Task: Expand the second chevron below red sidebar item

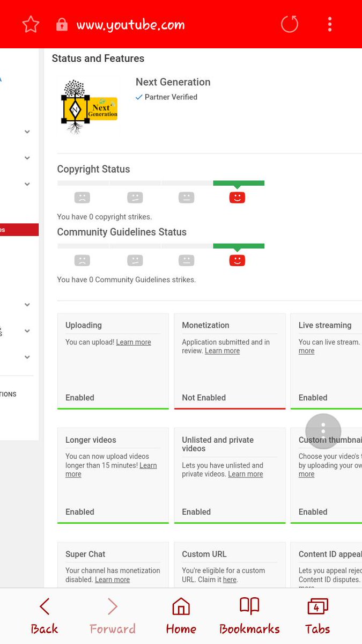Action: pyautogui.click(x=27, y=331)
